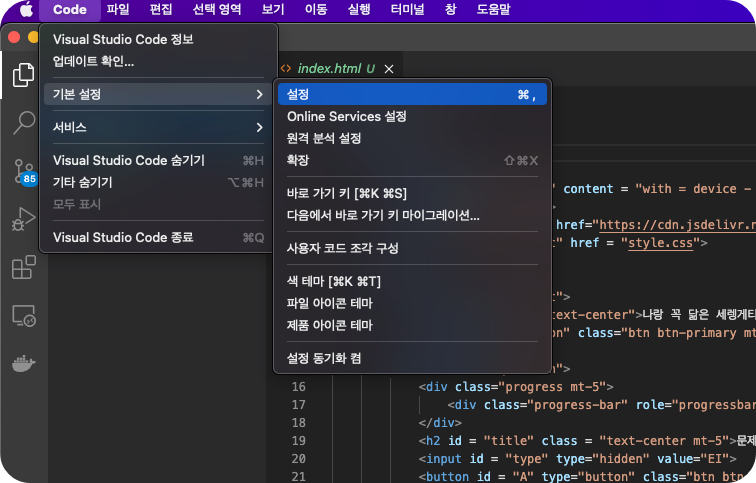
Task: Select 다음에서 바로 가기 키 마이그레이션...
Action: (412, 215)
